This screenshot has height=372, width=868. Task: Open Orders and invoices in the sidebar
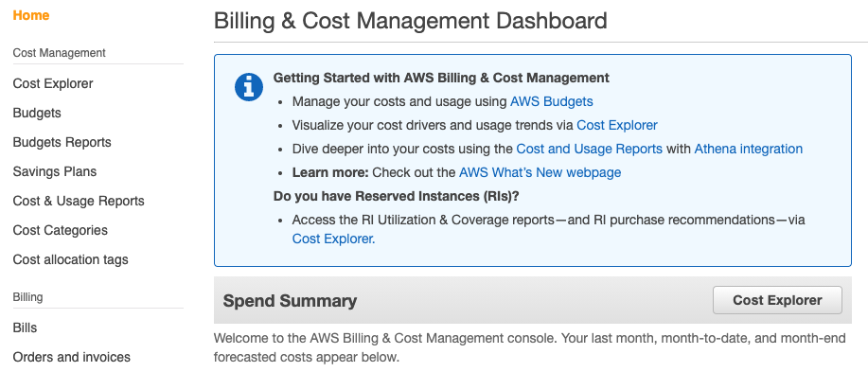(x=71, y=357)
